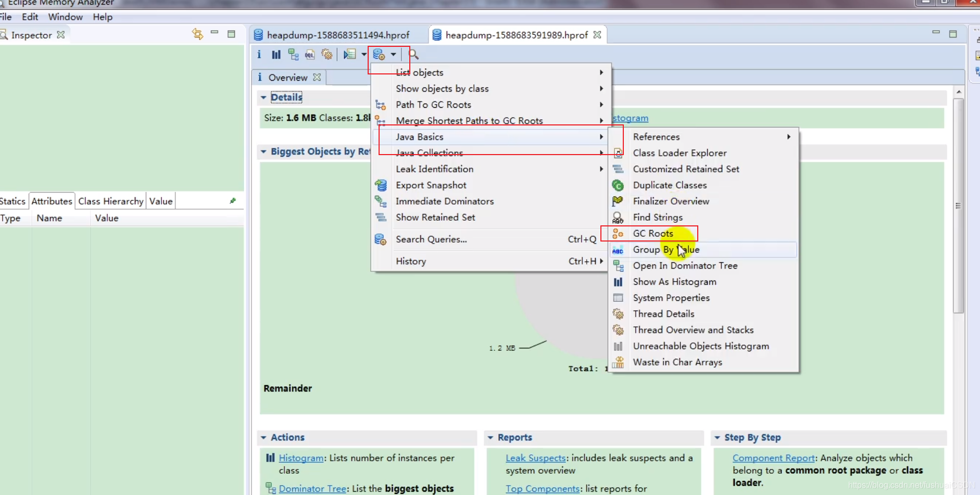Open the OQL query toolbar icon
This screenshot has width=980, height=495.
(310, 54)
